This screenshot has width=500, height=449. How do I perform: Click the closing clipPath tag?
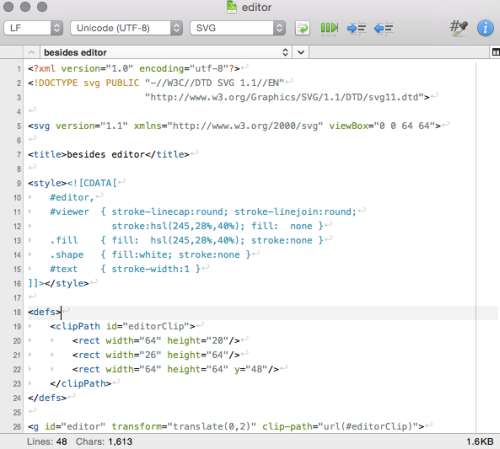(81, 384)
